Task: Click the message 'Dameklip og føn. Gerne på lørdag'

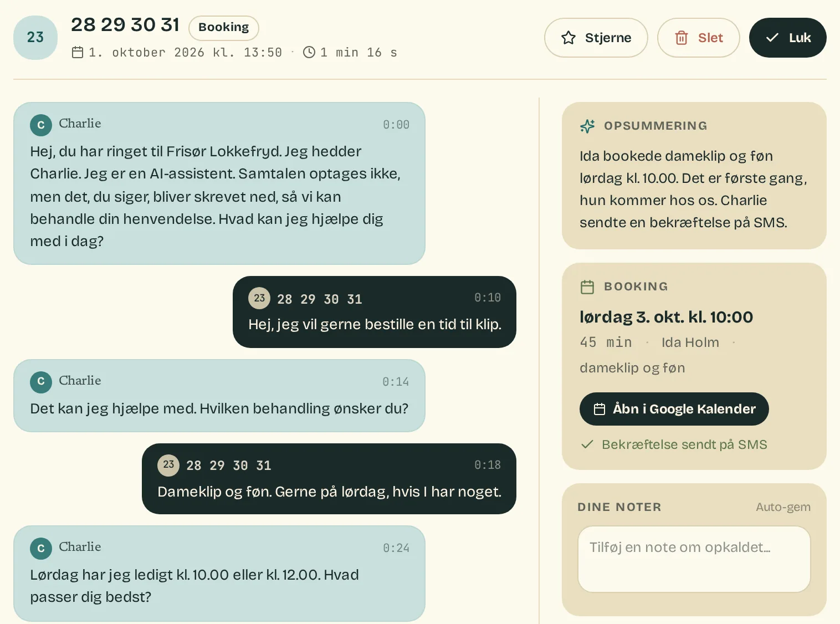Action: tap(329, 492)
